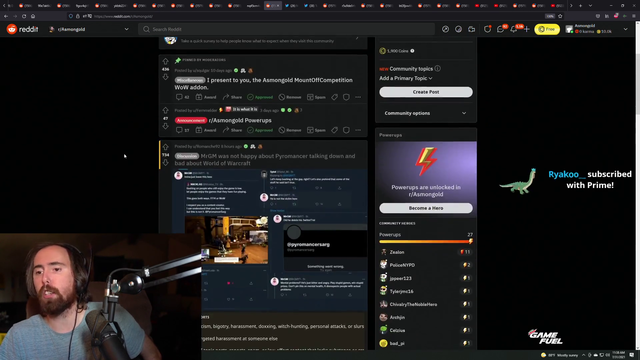The height and width of the screenshot is (360, 640).
Task: Open the Popular feed icon in header
Action: coord(445,29)
